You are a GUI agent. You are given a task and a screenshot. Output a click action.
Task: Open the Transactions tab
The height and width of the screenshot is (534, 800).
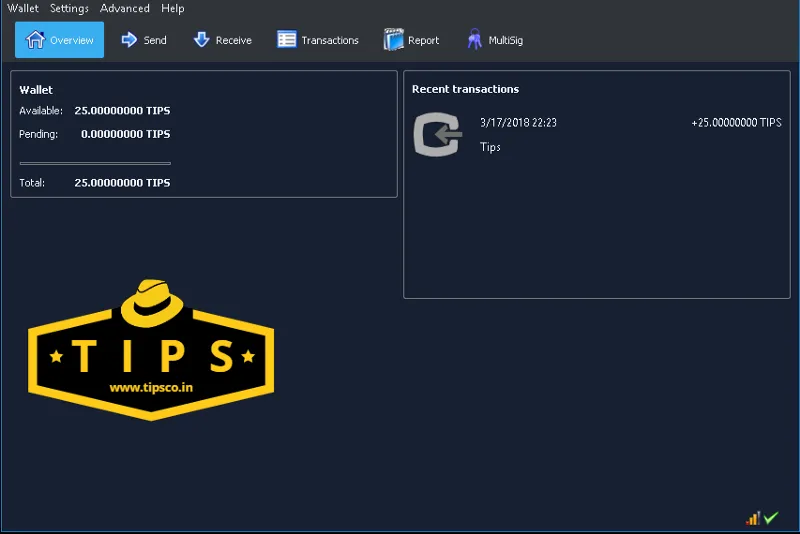(x=318, y=40)
